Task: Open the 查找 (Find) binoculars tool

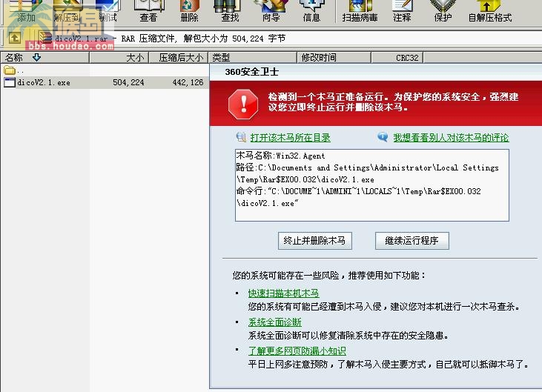Action: (x=230, y=10)
